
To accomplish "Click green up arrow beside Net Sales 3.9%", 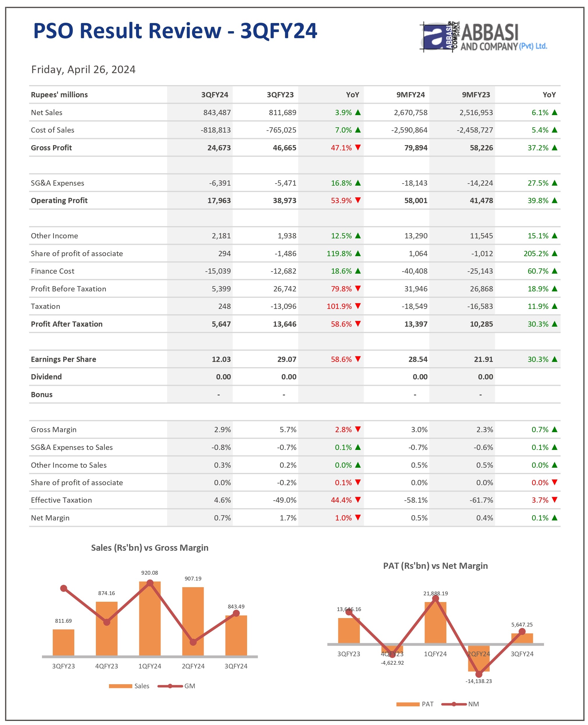I will tap(358, 112).
